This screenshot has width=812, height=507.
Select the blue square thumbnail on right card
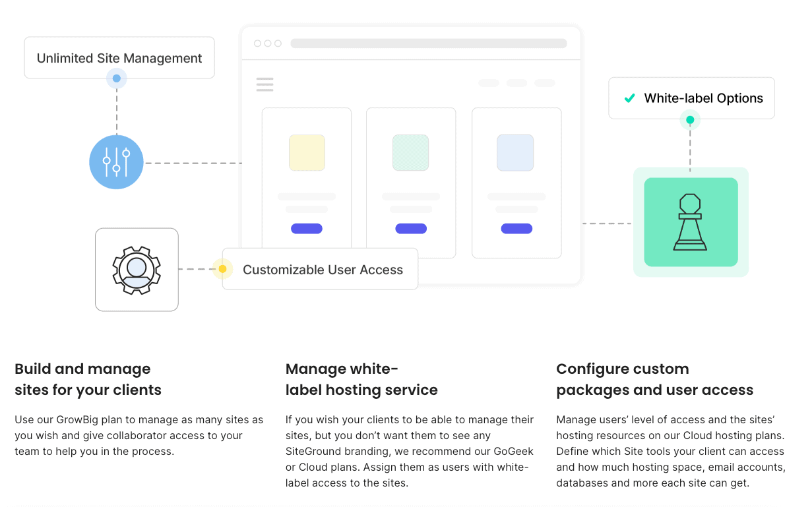pyautogui.click(x=515, y=152)
